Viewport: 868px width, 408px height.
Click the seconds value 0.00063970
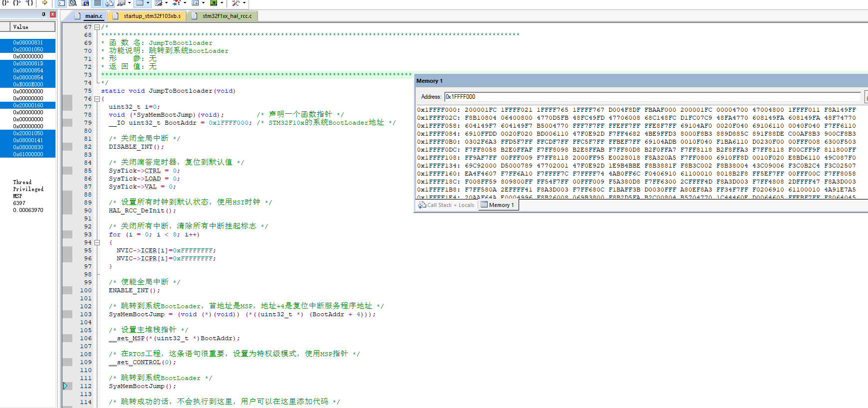pyautogui.click(x=28, y=210)
